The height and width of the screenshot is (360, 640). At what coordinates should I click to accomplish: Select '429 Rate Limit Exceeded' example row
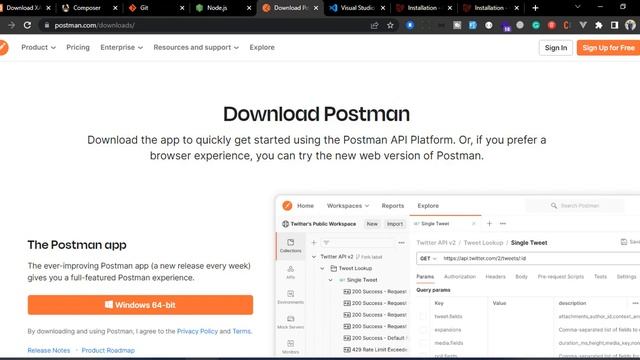(376, 350)
